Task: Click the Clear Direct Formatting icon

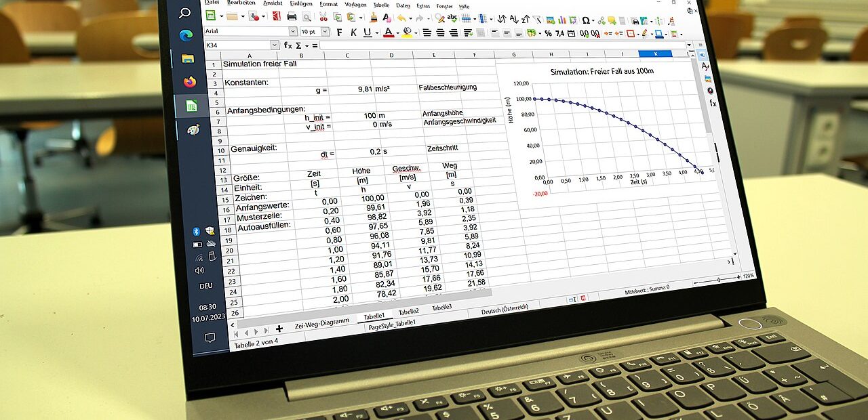Action: (x=387, y=18)
